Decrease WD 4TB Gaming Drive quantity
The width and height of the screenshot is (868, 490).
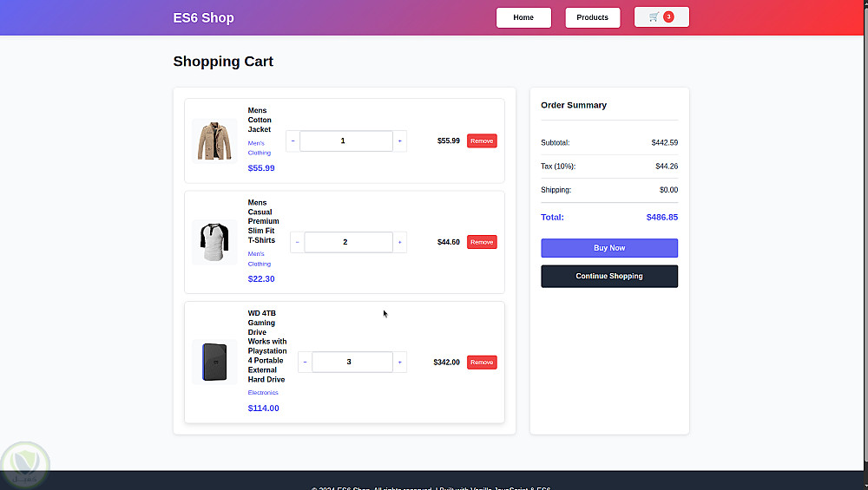pyautogui.click(x=305, y=362)
